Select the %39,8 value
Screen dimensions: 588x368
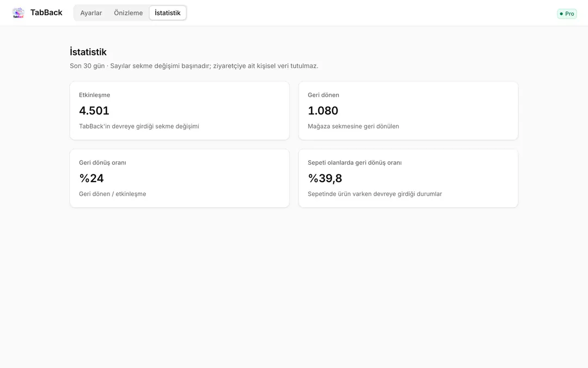[x=325, y=178]
